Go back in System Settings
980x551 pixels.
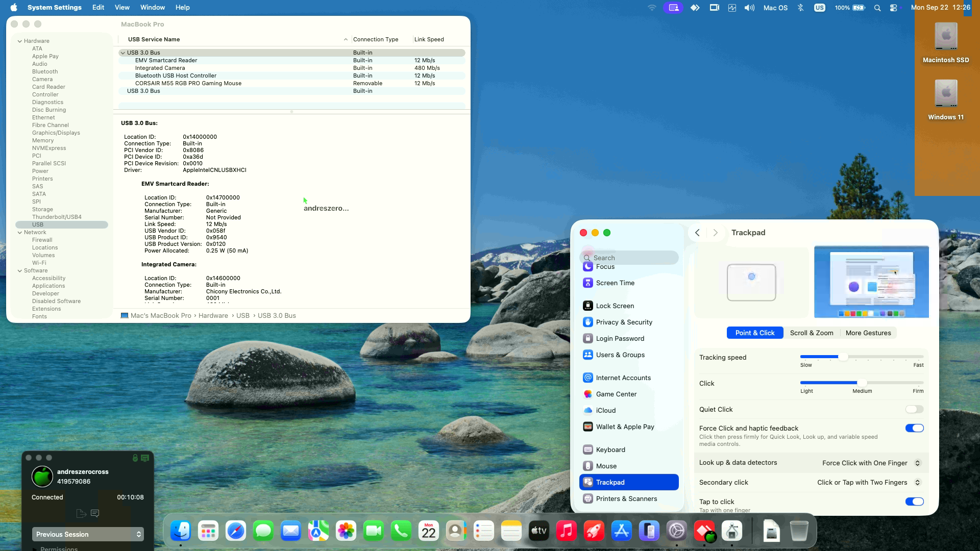697,233
